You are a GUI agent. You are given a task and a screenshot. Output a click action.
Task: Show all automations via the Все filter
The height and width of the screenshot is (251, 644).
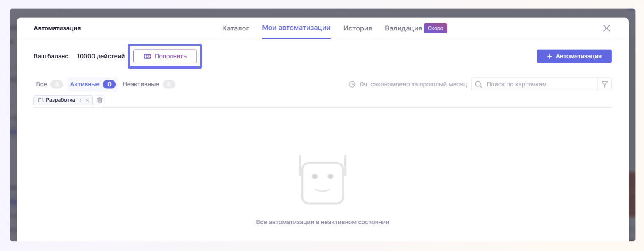pos(42,84)
